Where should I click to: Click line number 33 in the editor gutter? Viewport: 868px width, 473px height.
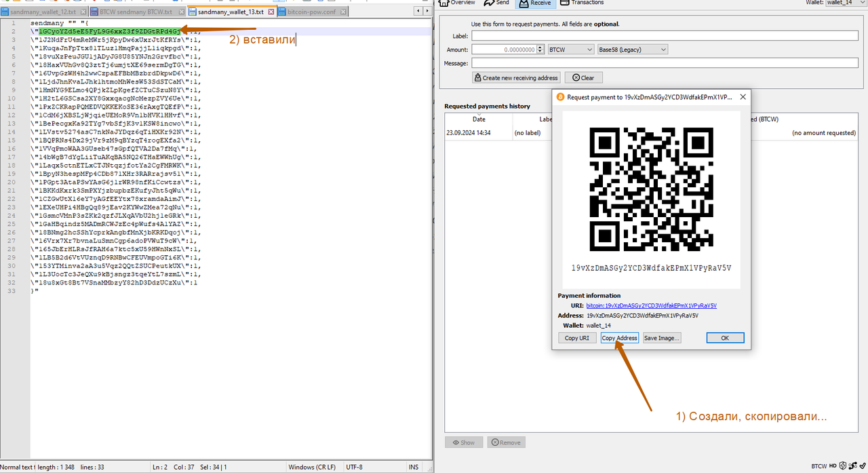13,290
